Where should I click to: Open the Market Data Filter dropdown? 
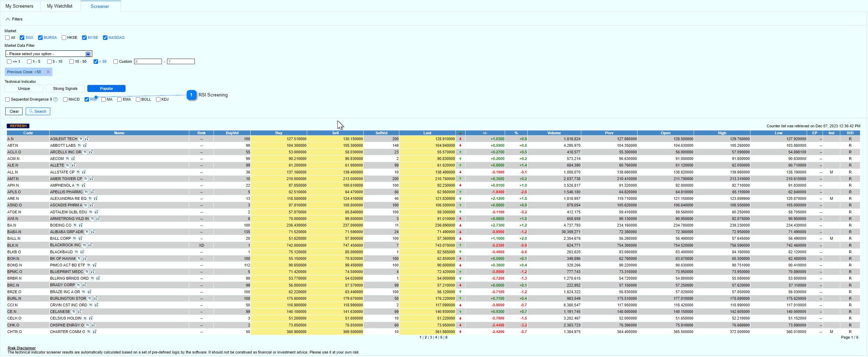[49, 54]
